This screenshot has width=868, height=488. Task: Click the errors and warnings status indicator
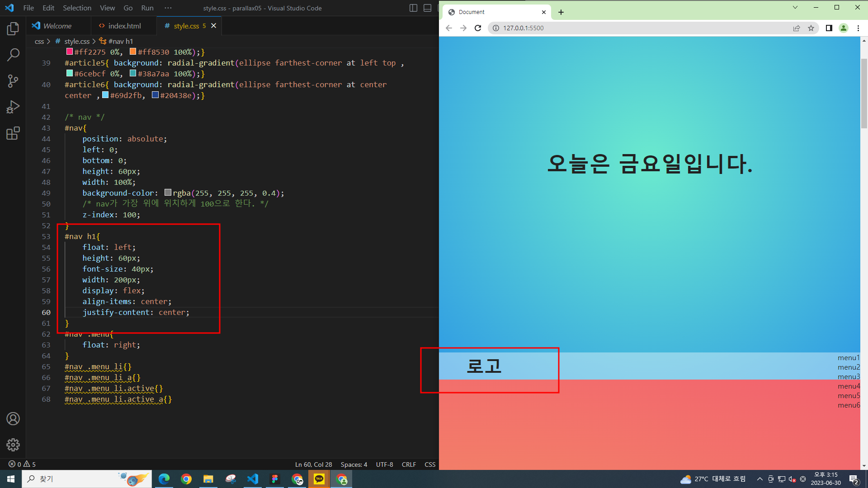click(22, 465)
